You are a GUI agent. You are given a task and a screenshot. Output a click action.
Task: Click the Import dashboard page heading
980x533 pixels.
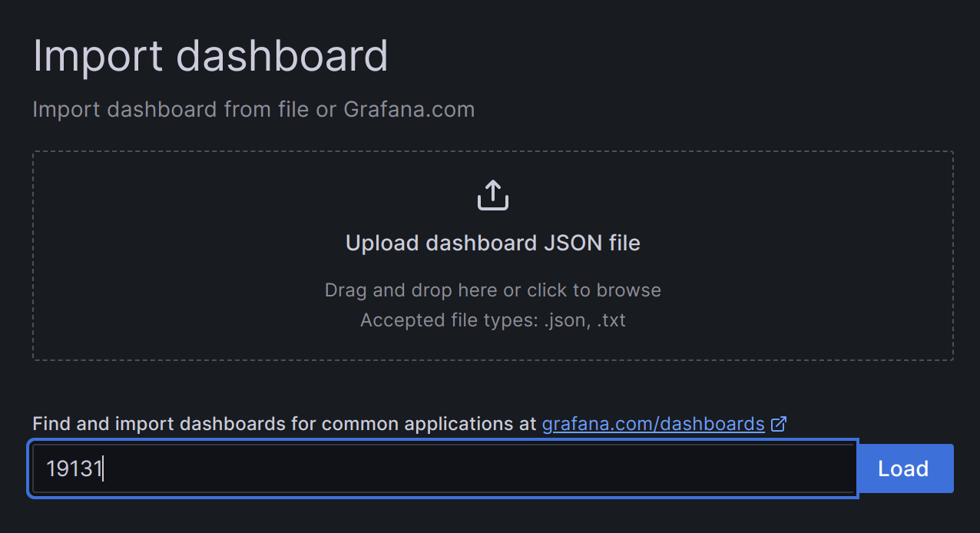(x=210, y=55)
